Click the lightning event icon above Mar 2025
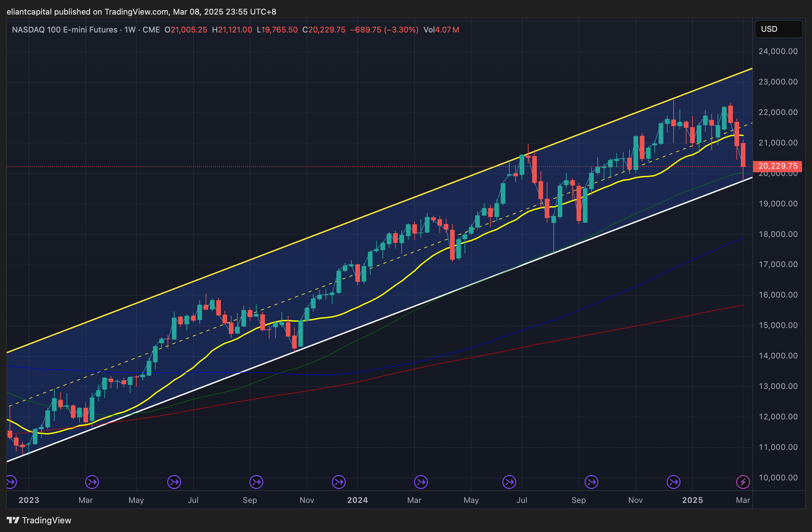Image resolution: width=812 pixels, height=532 pixels. point(743,482)
